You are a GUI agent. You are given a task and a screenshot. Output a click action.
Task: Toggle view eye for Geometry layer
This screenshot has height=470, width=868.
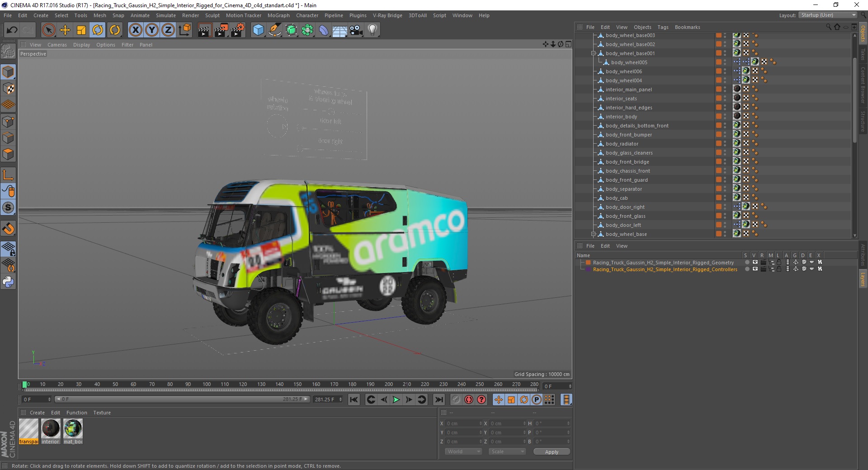(755, 262)
